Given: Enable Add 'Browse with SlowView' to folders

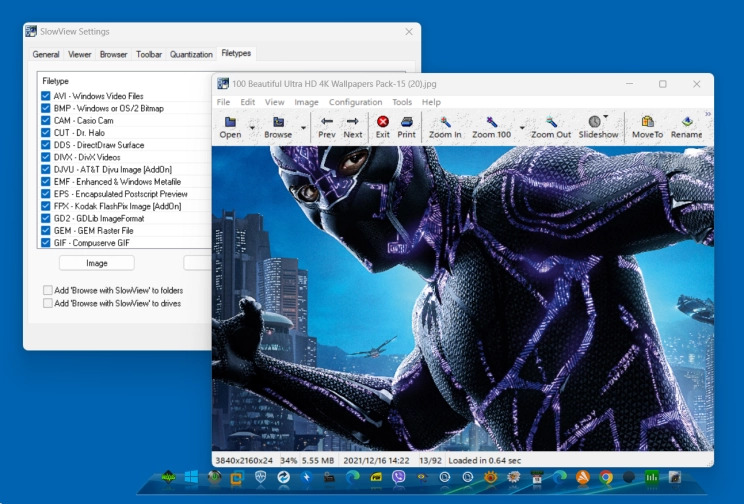Looking at the screenshot, I should pos(47,290).
